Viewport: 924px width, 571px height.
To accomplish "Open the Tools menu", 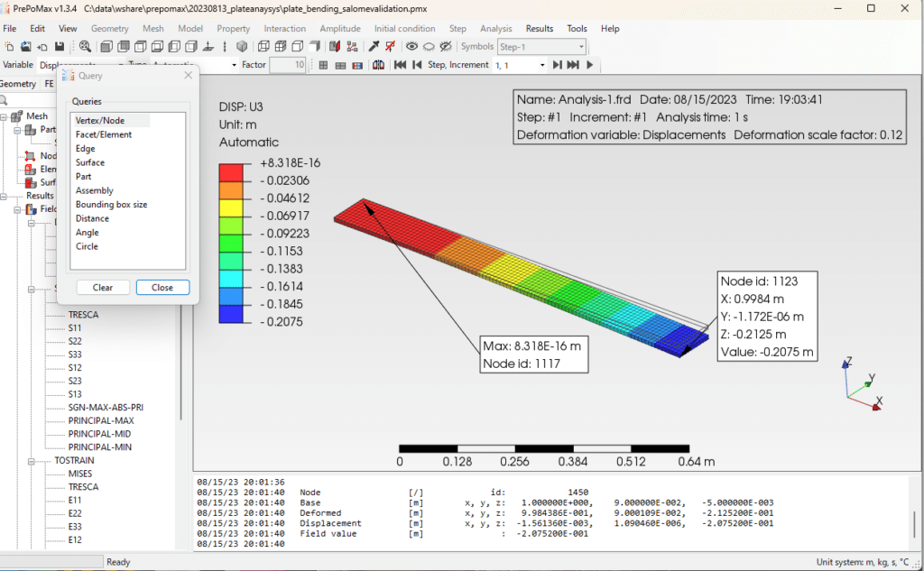I will point(577,28).
